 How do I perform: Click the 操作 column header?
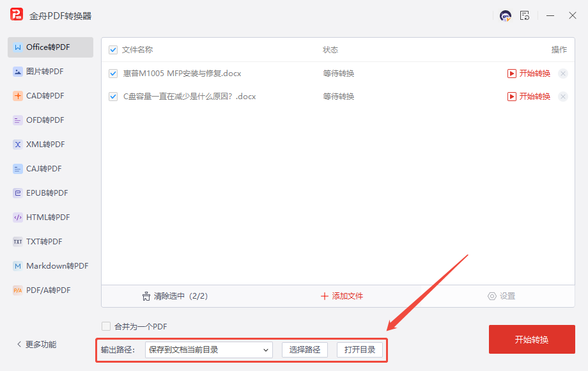(x=559, y=50)
